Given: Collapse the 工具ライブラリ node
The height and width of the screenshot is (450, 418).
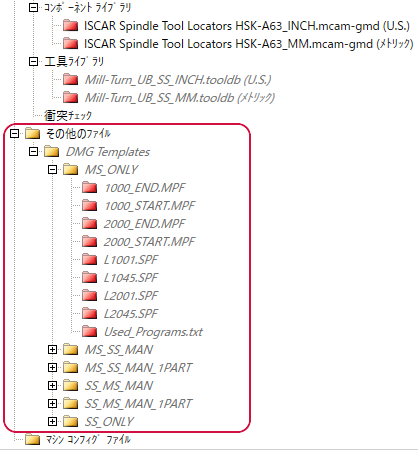Looking at the screenshot, I should [33, 62].
